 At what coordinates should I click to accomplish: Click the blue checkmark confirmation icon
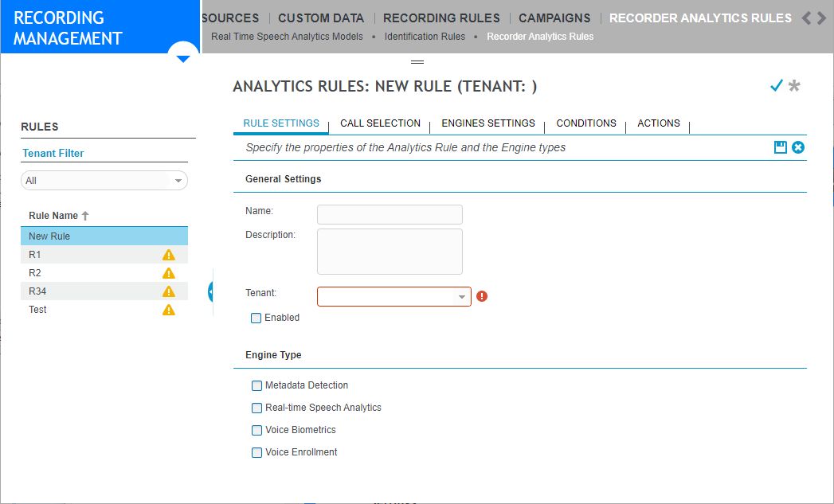(x=777, y=85)
